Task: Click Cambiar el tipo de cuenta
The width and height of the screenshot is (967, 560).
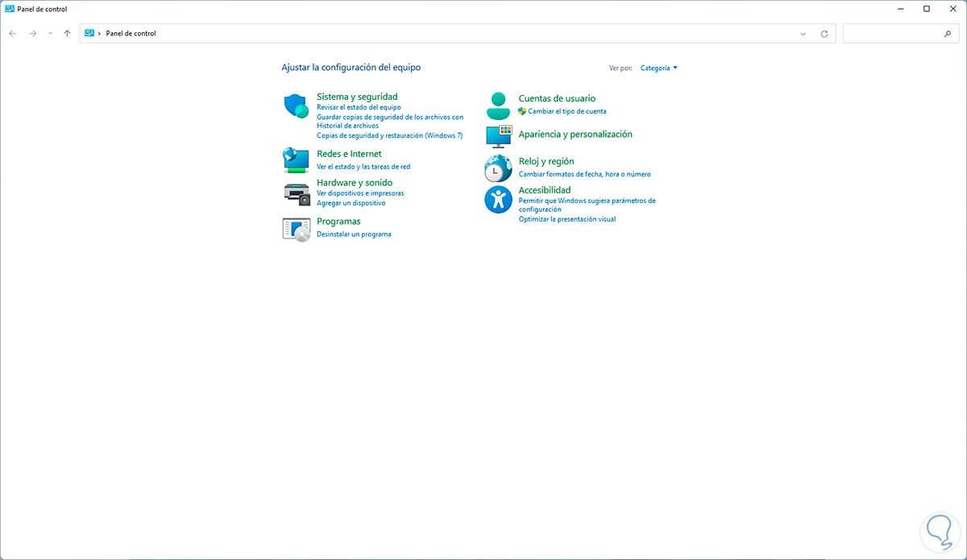Action: click(x=567, y=111)
